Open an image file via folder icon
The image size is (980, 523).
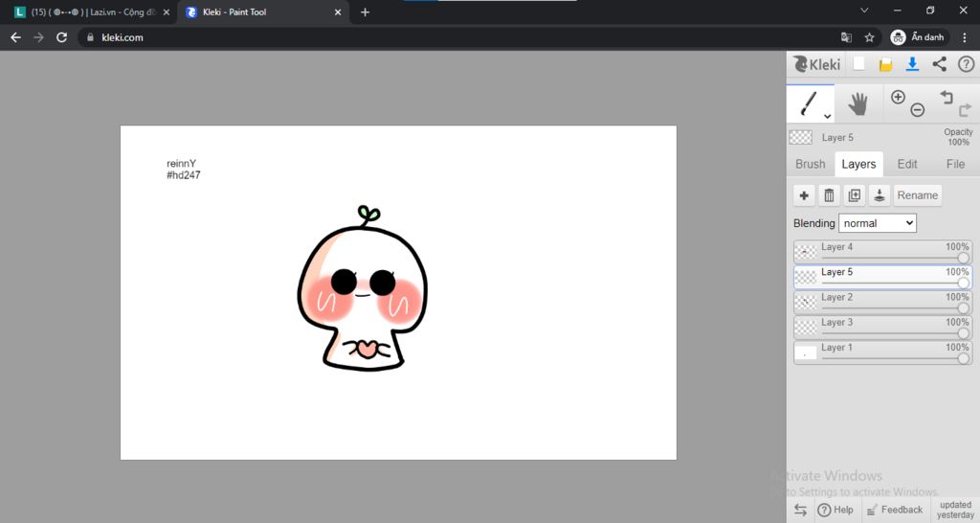(x=885, y=64)
